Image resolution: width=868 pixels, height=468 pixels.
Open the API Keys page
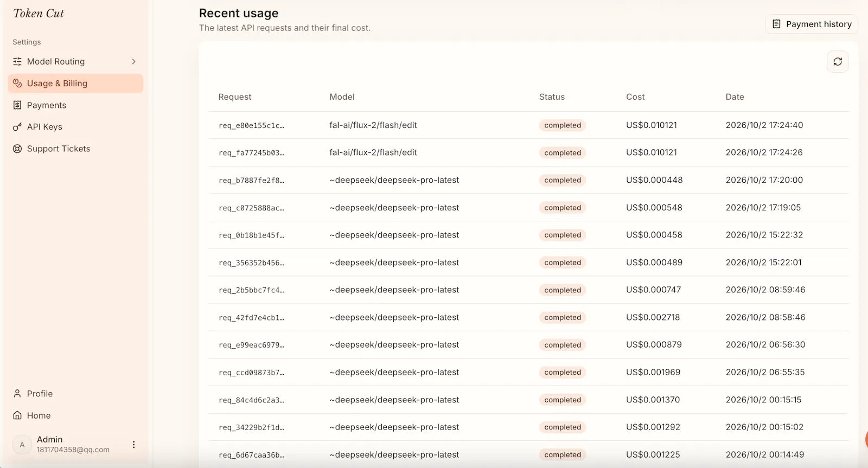tap(75, 127)
